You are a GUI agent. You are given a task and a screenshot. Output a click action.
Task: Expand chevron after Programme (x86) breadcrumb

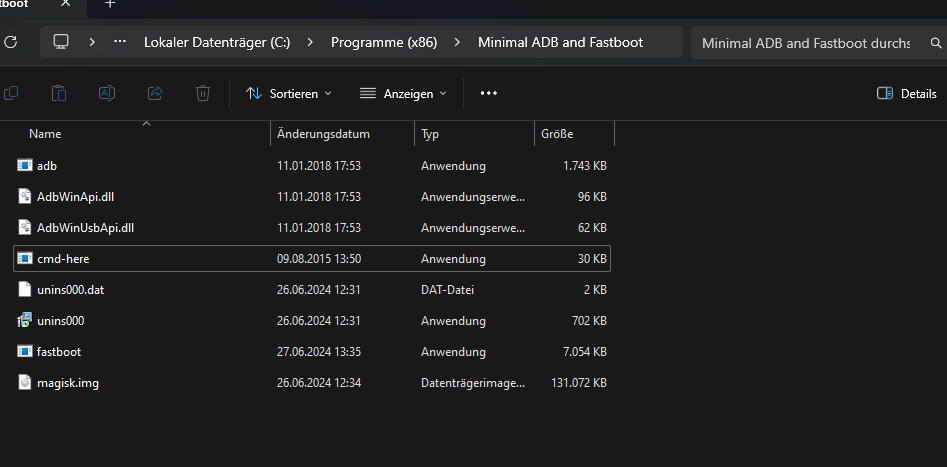[x=458, y=43]
